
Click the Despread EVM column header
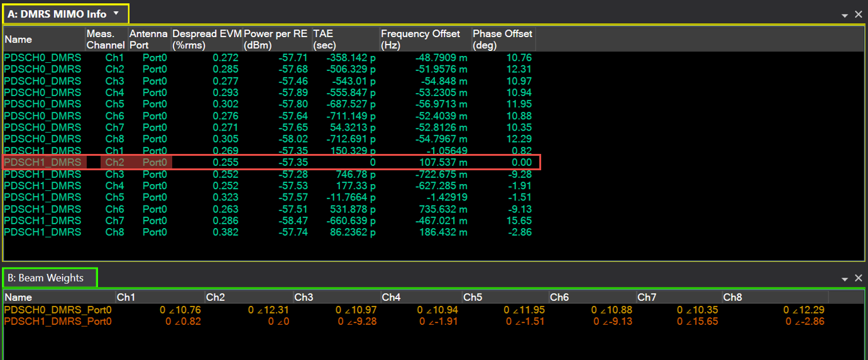click(206, 39)
